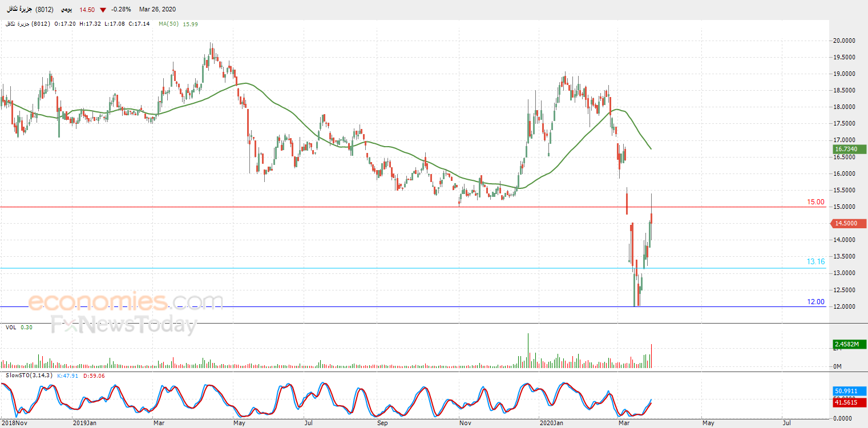Click the close value C:17.14
Screen dimensions: 868x428
(x=139, y=24)
